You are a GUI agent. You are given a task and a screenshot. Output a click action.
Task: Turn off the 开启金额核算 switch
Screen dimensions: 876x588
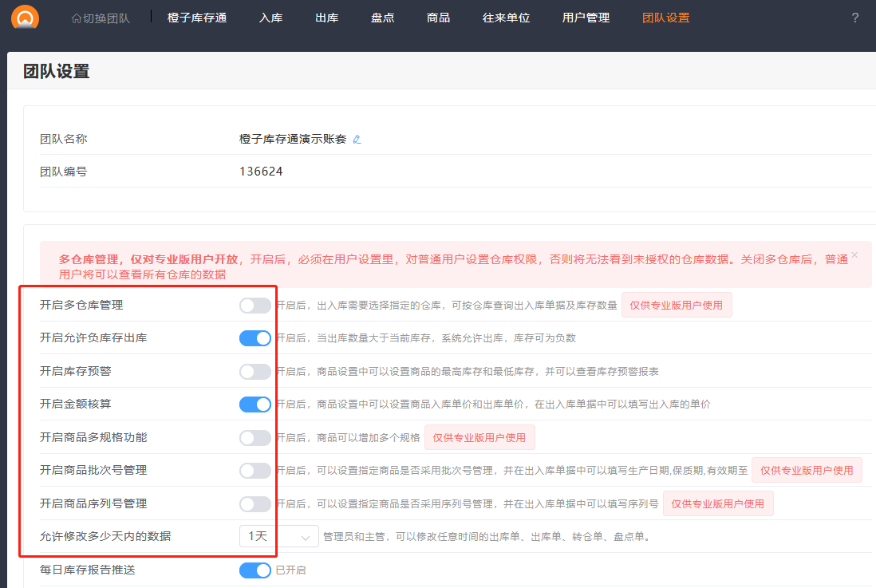(255, 404)
